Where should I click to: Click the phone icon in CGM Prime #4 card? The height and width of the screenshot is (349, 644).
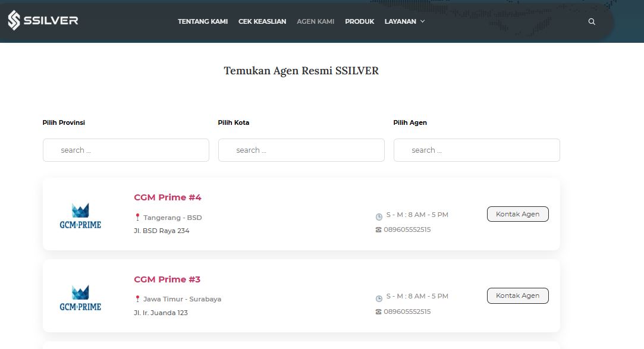378,229
